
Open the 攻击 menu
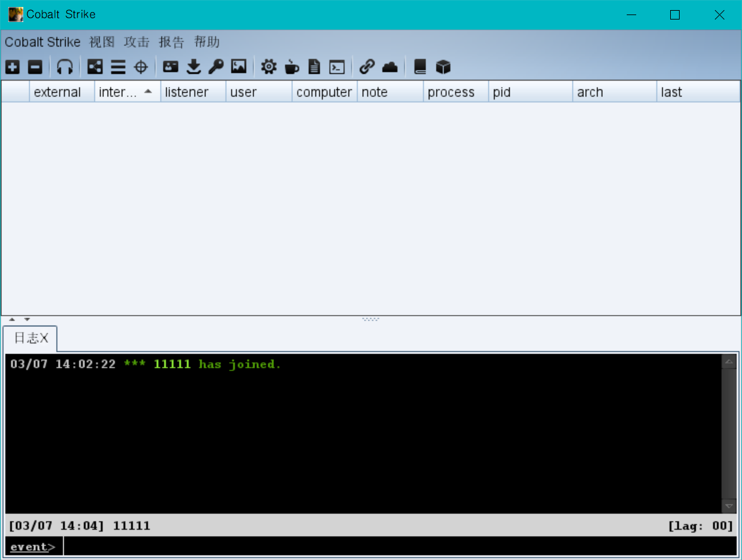tap(137, 42)
